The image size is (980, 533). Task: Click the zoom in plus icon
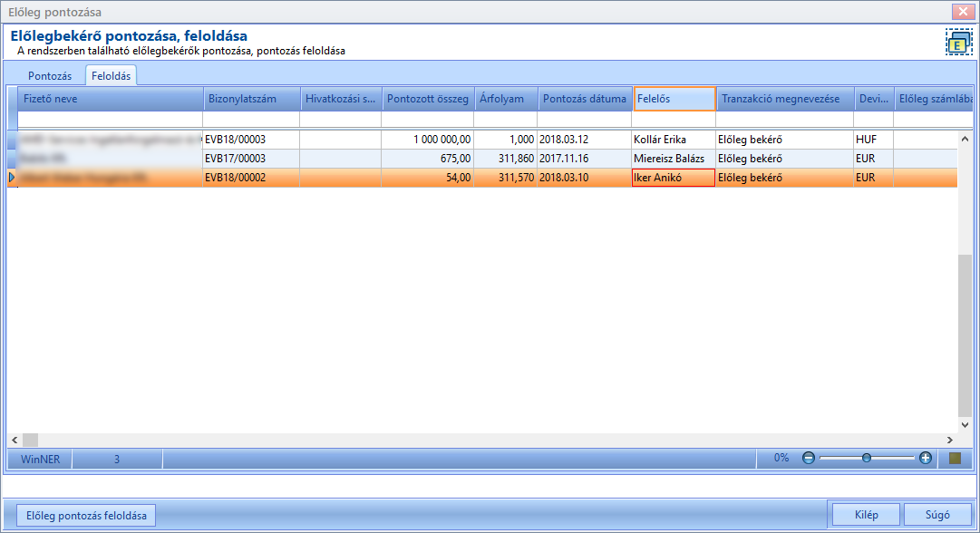pos(926,458)
